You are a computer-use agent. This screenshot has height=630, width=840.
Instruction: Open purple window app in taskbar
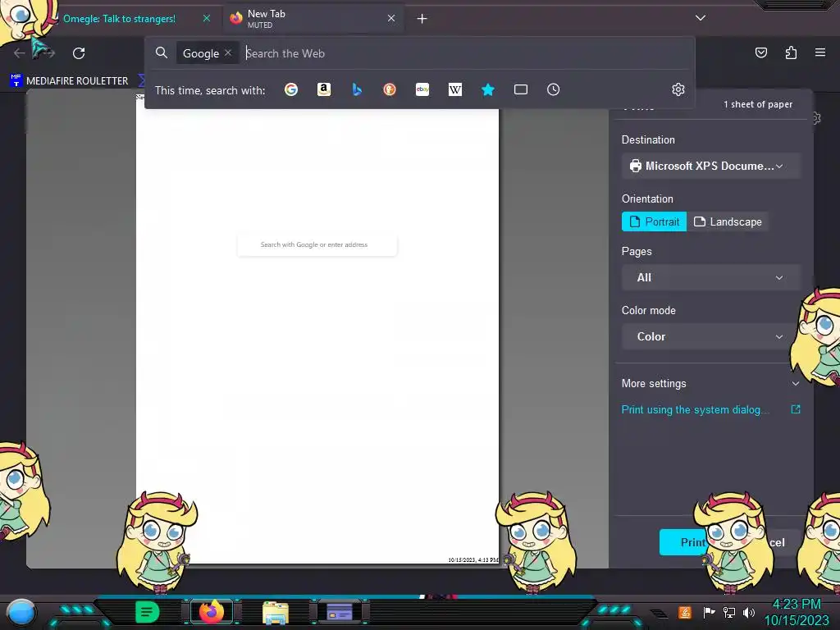(340, 612)
